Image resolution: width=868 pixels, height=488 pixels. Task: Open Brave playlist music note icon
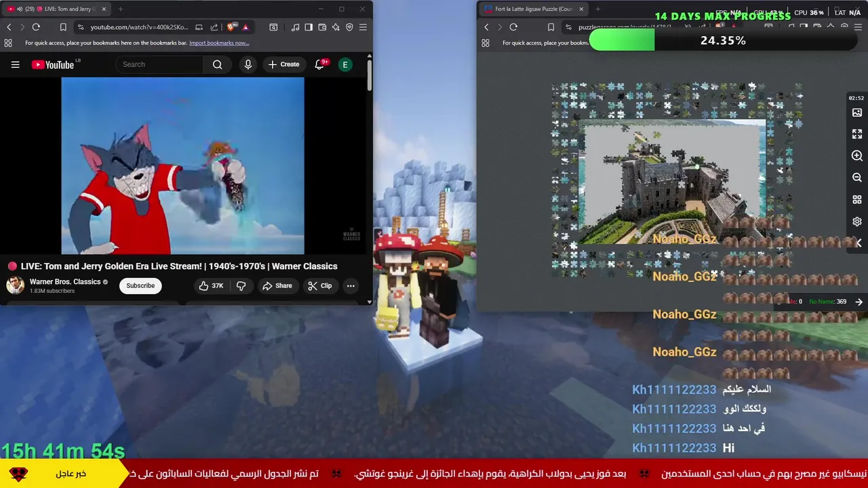(x=295, y=27)
